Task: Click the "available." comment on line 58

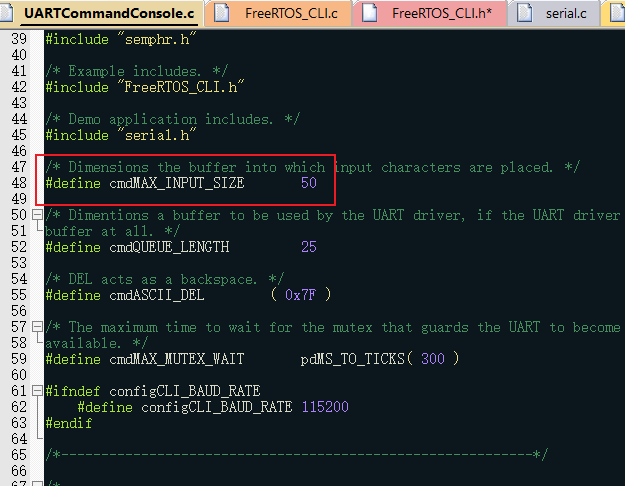Action: click(96, 343)
